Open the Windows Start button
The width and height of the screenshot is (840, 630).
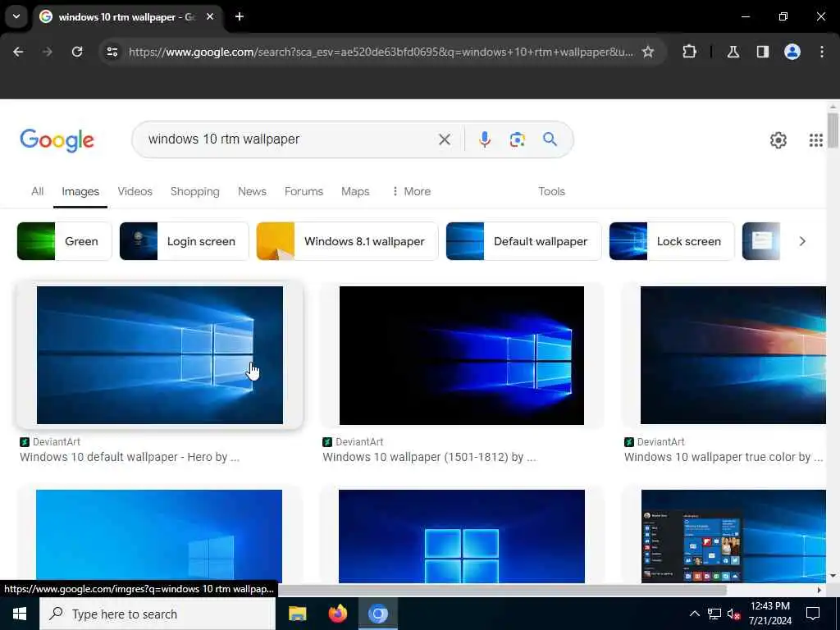point(20,614)
